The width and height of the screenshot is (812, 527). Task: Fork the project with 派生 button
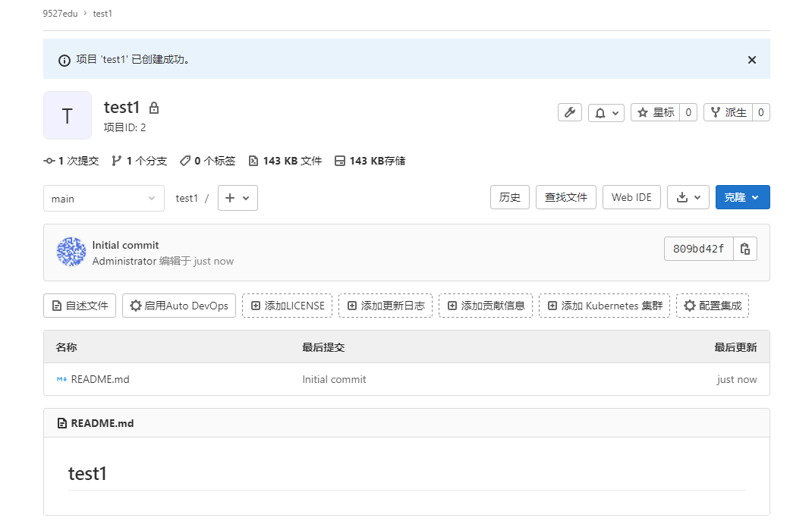tap(728, 112)
